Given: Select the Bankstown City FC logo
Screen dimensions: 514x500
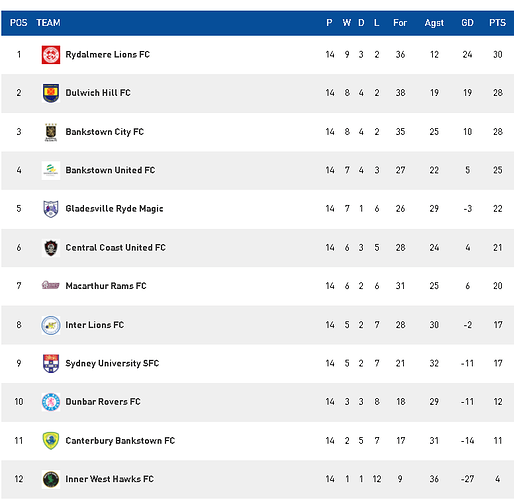Looking at the screenshot, I should (51, 132).
